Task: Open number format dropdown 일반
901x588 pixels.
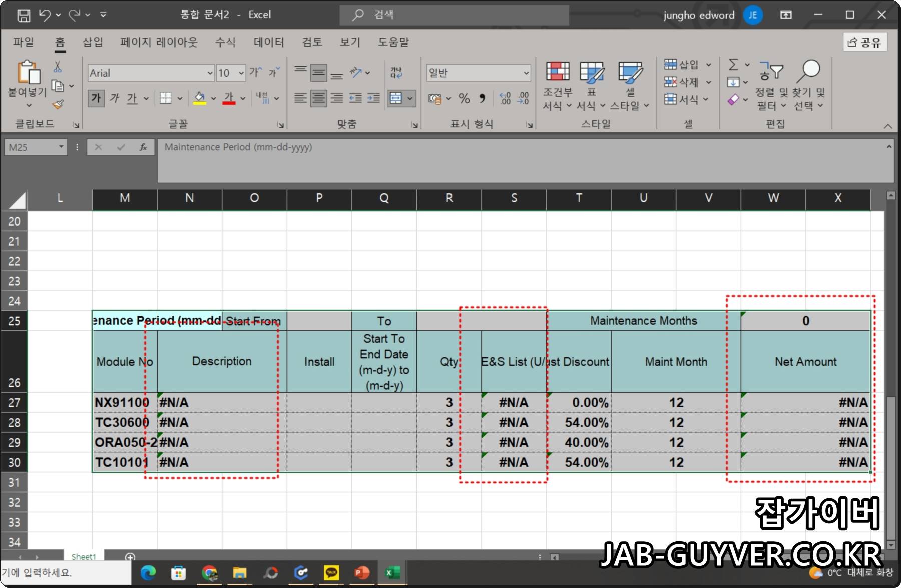Action: (526, 73)
